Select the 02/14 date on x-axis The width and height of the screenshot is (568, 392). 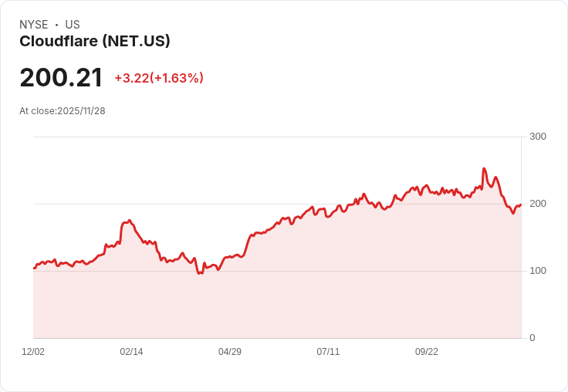[131, 351]
